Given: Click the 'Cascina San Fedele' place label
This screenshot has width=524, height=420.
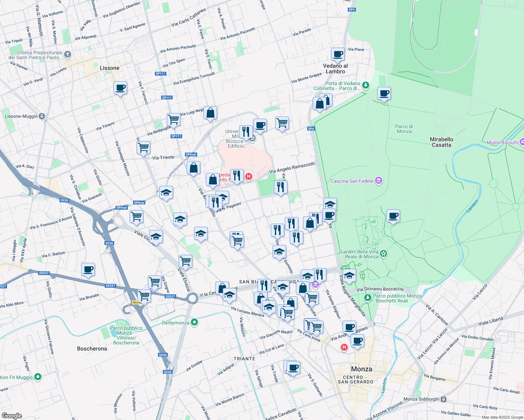Looking at the screenshot, I should [352, 181].
